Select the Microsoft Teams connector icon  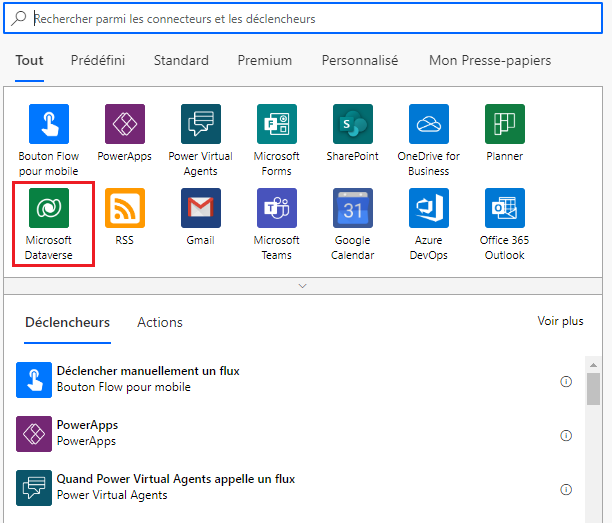click(x=277, y=208)
